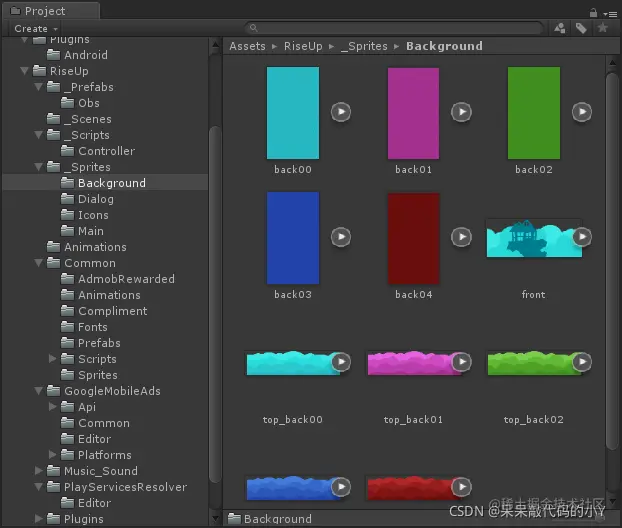Click the folder tree vertical scrollbar
Screen dimensions: 622x528
(x=215, y=304)
